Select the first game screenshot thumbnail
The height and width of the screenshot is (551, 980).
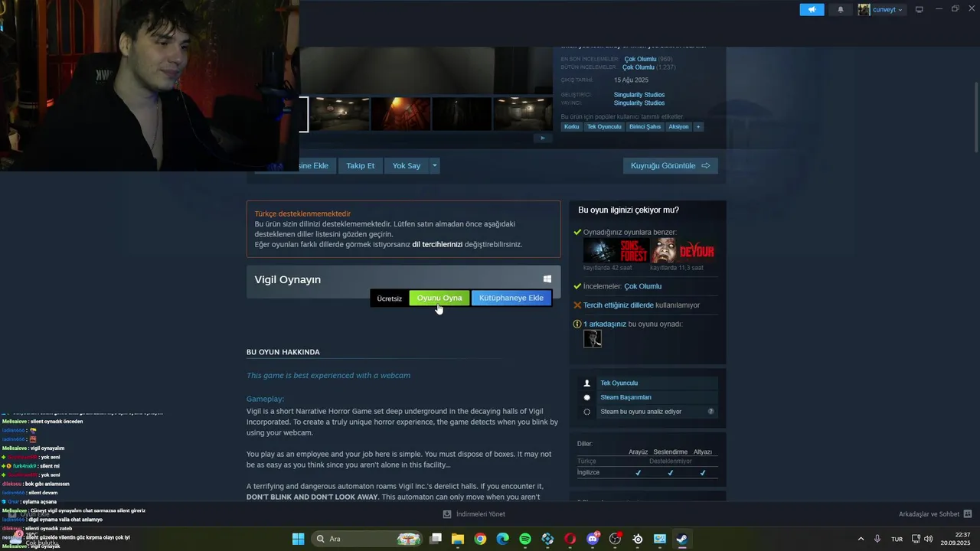click(340, 113)
